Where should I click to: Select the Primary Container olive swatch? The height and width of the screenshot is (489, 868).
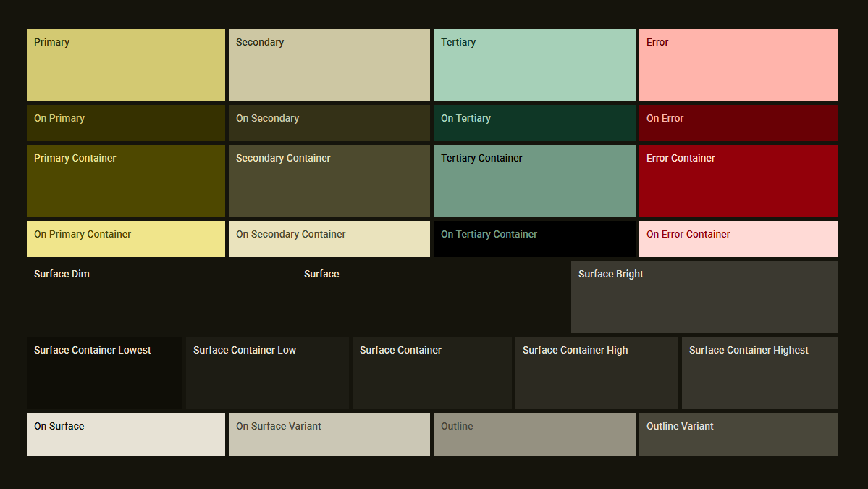126,181
